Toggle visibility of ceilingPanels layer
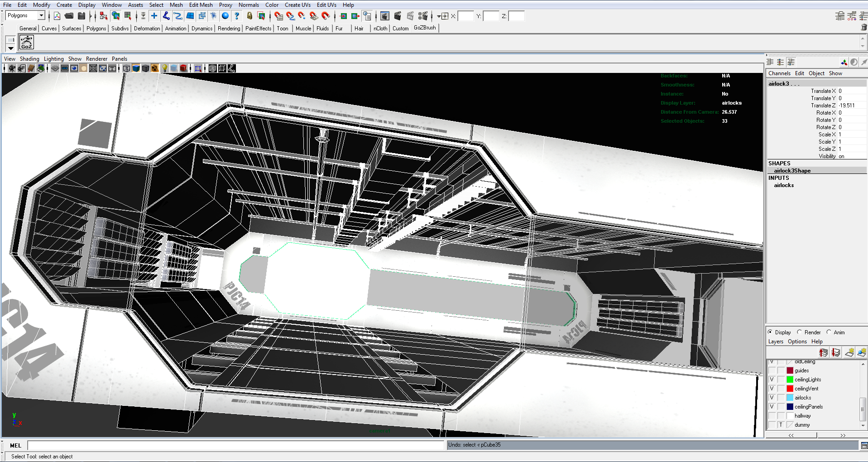Viewport: 868px width, 462px height. tap(772, 407)
